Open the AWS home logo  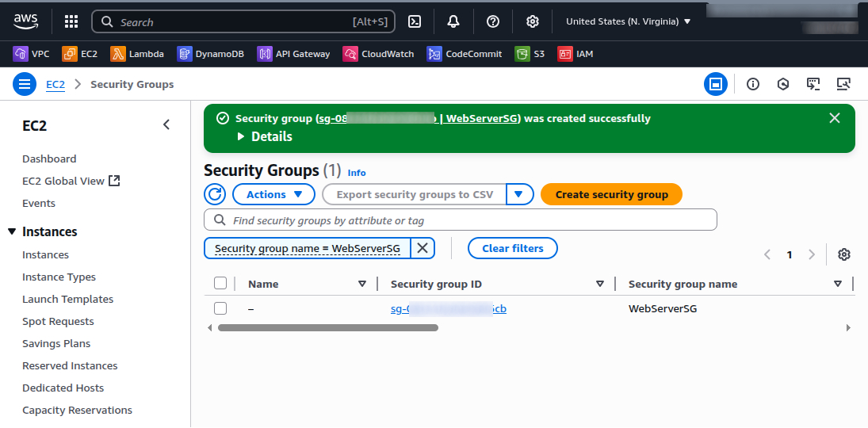26,21
